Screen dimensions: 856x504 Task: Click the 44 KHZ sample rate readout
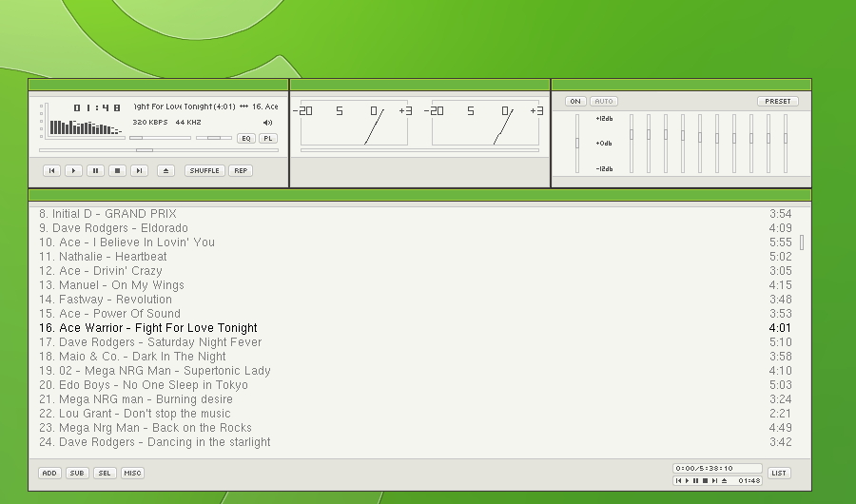188,123
